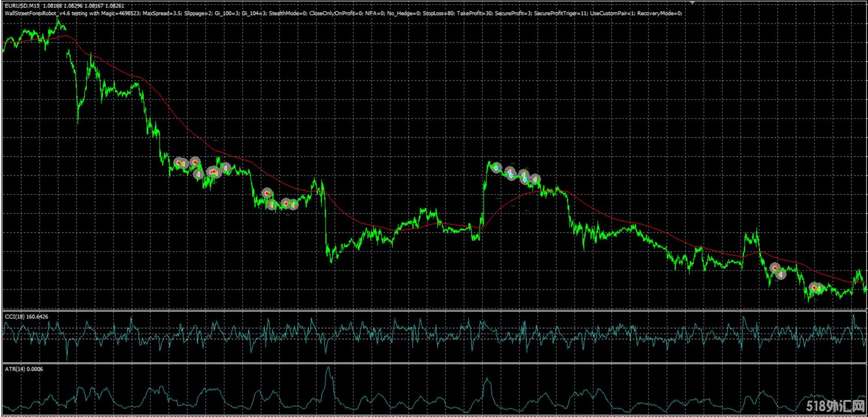Screen dimensions: 868x417
Task: Select lowest pink triangle in leftmost trade cluster
Action: 198,174
